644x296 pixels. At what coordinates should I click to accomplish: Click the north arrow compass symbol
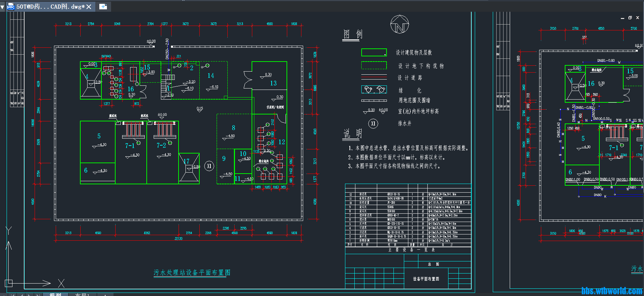tap(400, 25)
